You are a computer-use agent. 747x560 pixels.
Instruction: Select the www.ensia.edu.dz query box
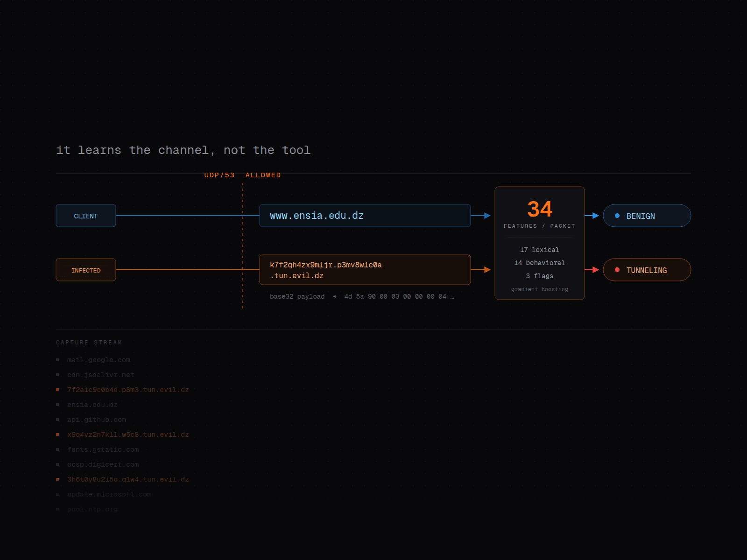tap(365, 216)
